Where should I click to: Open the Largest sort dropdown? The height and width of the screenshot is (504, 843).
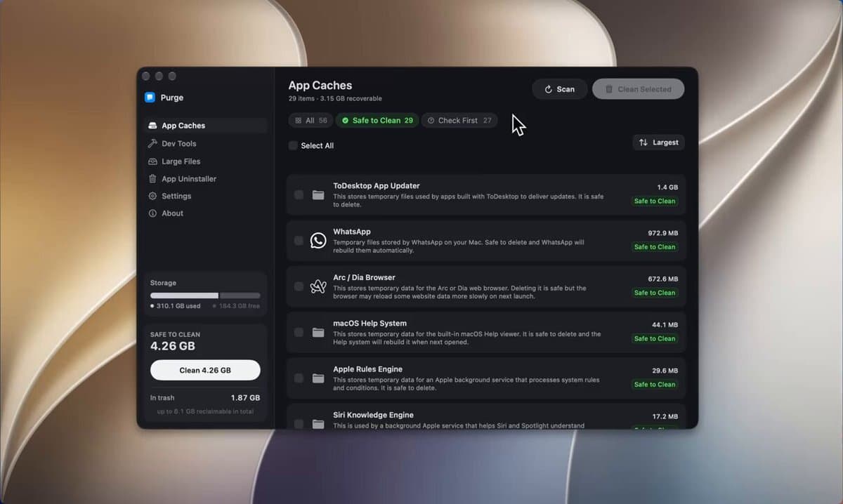[658, 142]
